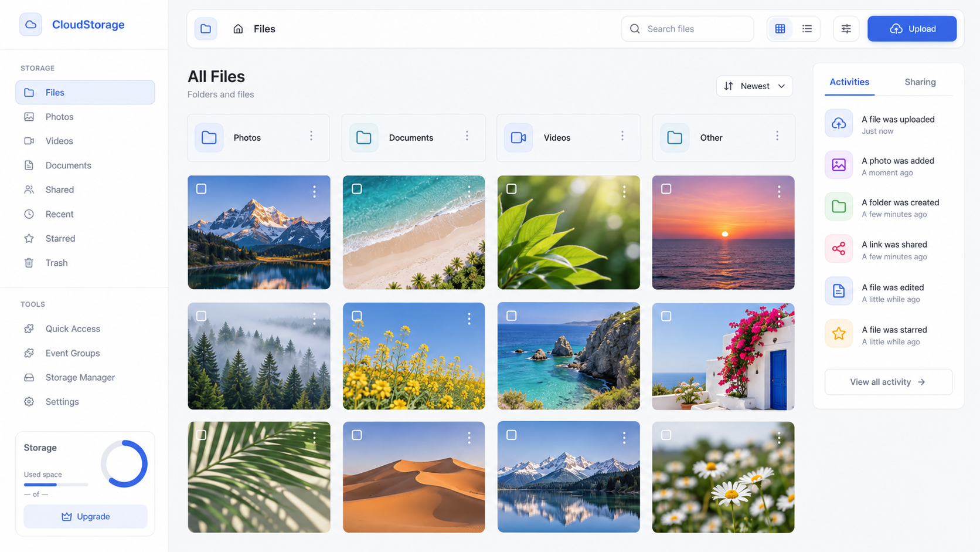Viewport: 980px width, 552px height.
Task: Open options menu for Videos folder
Action: (622, 136)
